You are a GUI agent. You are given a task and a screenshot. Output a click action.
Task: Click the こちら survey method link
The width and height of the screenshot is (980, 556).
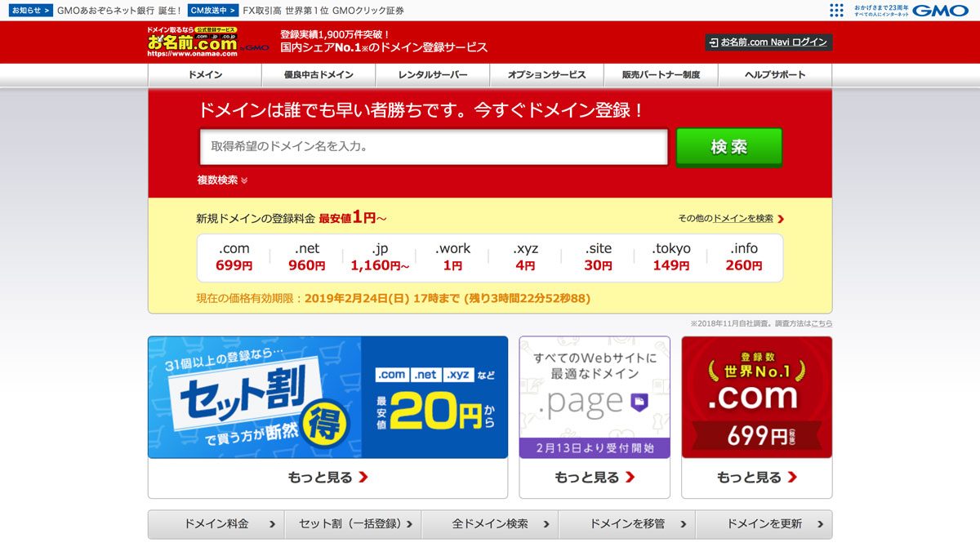(822, 323)
